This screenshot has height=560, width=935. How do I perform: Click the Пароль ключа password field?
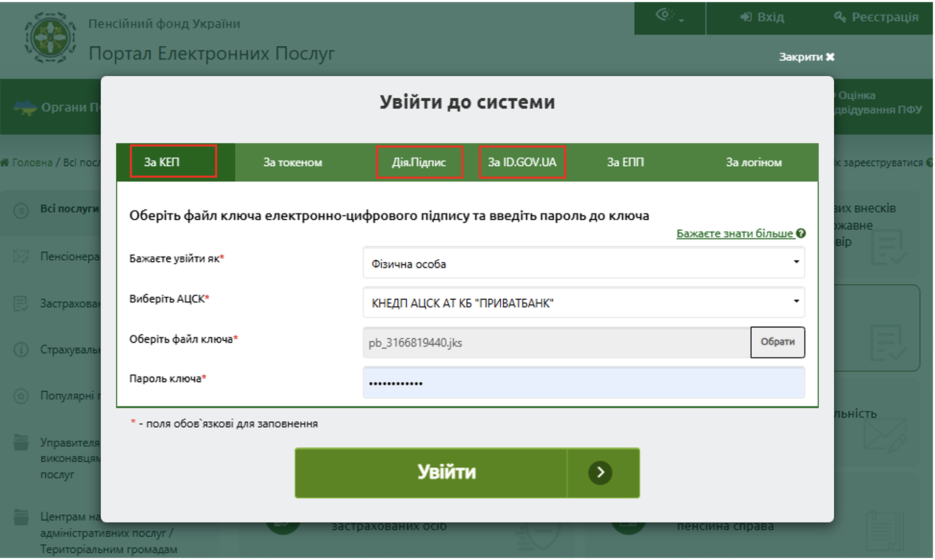pos(583,383)
